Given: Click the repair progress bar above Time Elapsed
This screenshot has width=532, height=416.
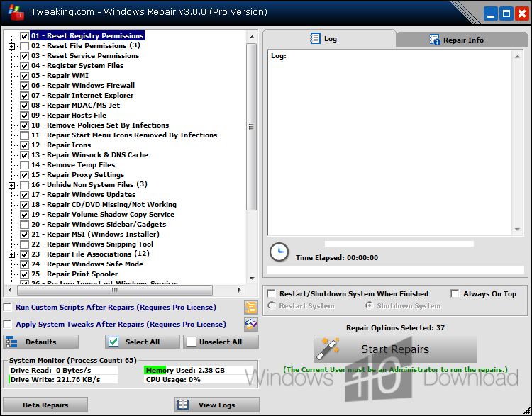Looking at the screenshot, I should coord(399,244).
